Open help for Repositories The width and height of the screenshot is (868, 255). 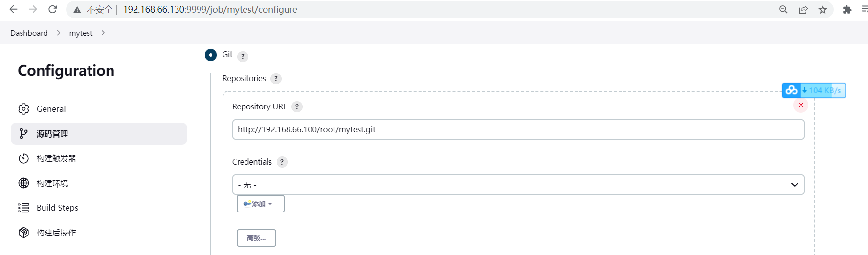coord(276,79)
